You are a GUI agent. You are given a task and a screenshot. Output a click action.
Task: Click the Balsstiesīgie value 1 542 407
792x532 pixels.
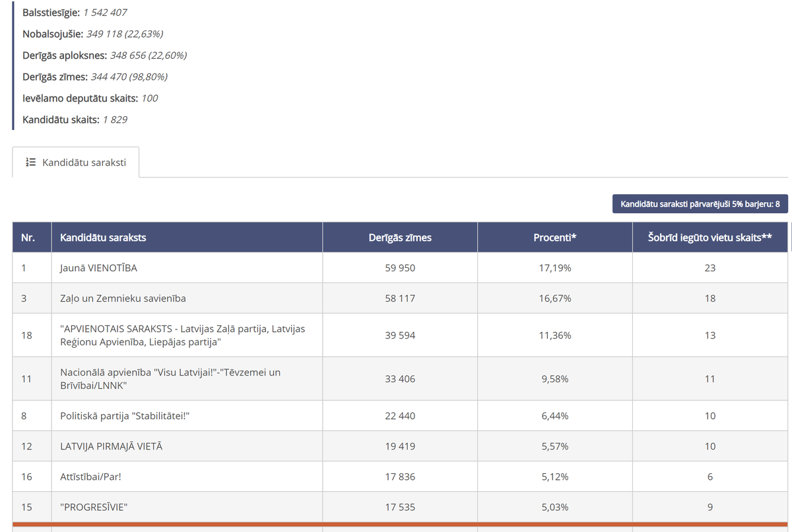point(105,13)
